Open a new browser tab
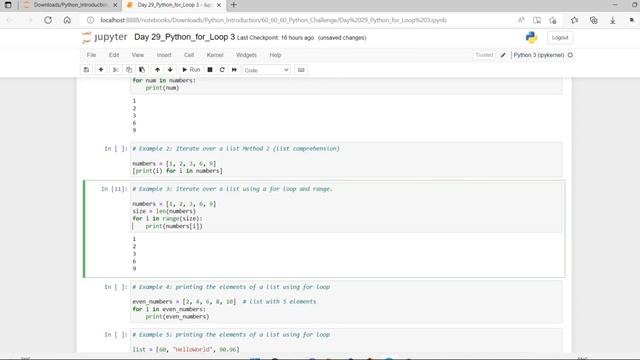 click(x=233, y=5)
